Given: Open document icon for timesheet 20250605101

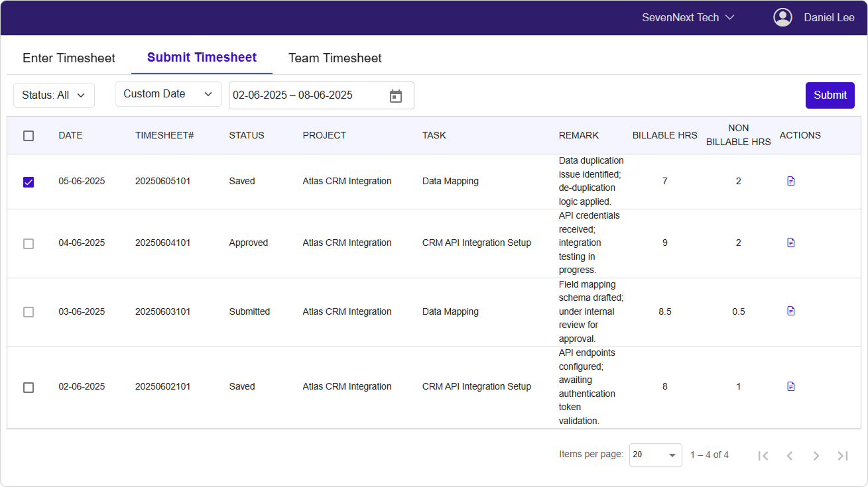Looking at the screenshot, I should [790, 181].
